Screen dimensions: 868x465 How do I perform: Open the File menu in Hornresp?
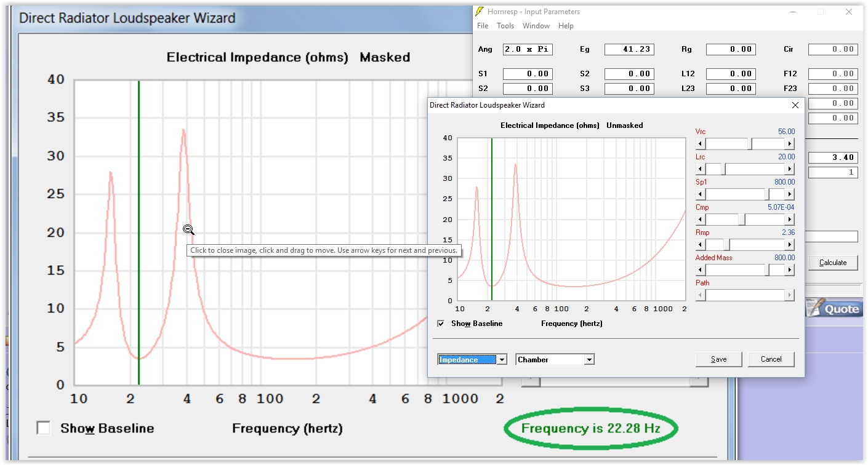click(x=483, y=26)
